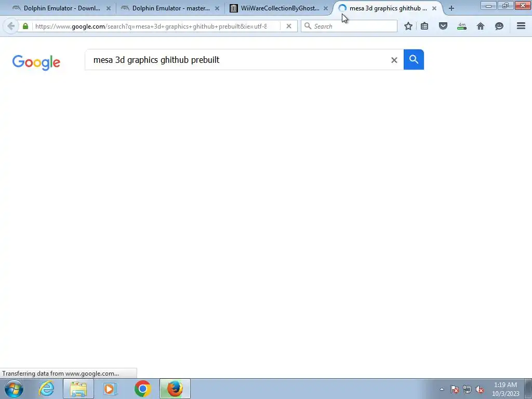Open Windows Explorer folder on taskbar

point(78,389)
